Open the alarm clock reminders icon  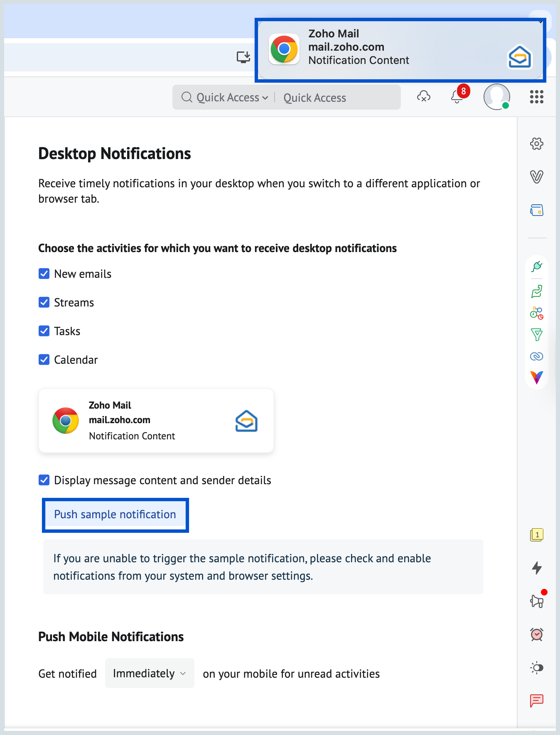[x=537, y=635]
